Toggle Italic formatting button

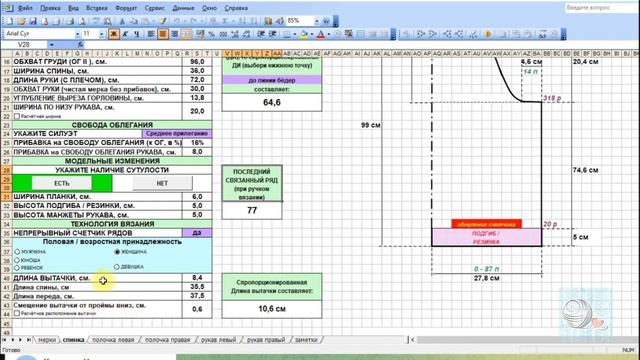pyautogui.click(x=125, y=34)
